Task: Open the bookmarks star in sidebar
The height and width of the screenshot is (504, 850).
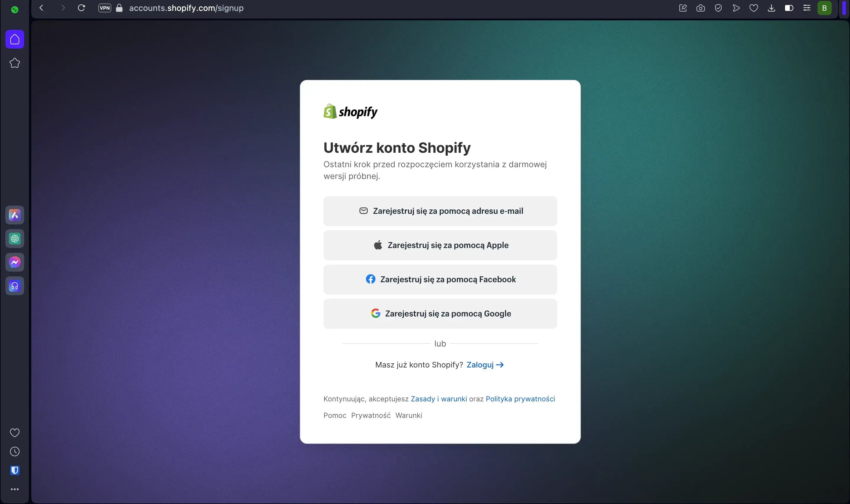Action: point(15,63)
